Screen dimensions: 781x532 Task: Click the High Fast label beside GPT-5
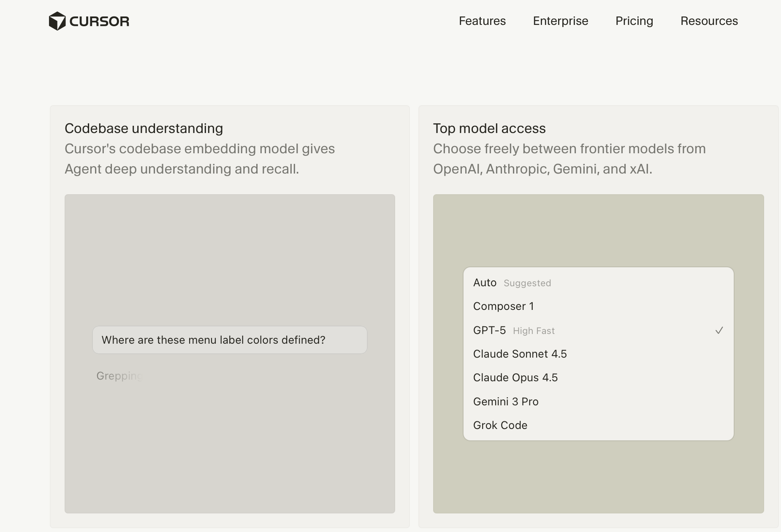[534, 331]
